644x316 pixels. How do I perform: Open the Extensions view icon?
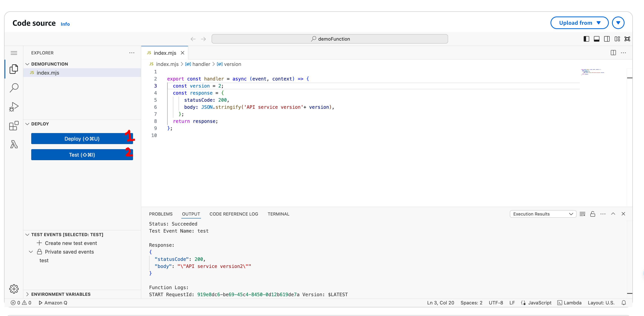(14, 126)
